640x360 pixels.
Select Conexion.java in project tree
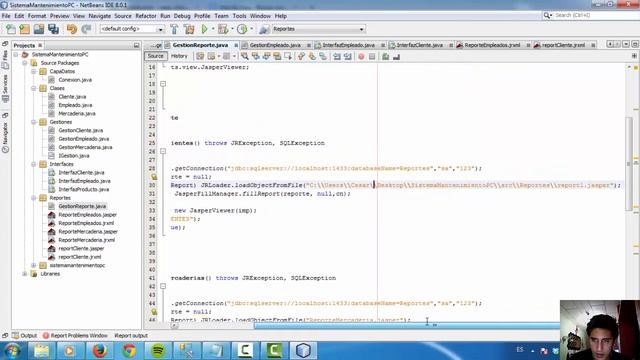pyautogui.click(x=75, y=80)
